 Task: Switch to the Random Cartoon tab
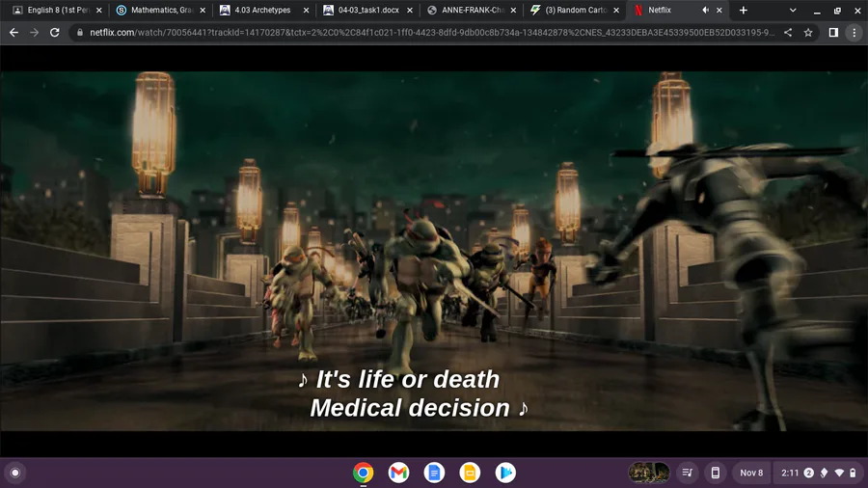[x=576, y=10]
